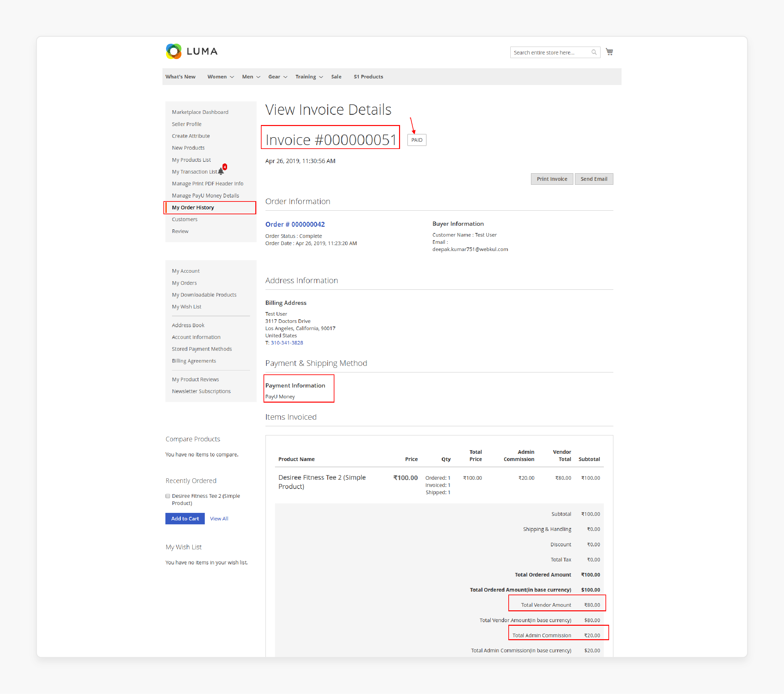This screenshot has width=784, height=694.
Task: Click the Send Email button
Action: click(x=594, y=179)
